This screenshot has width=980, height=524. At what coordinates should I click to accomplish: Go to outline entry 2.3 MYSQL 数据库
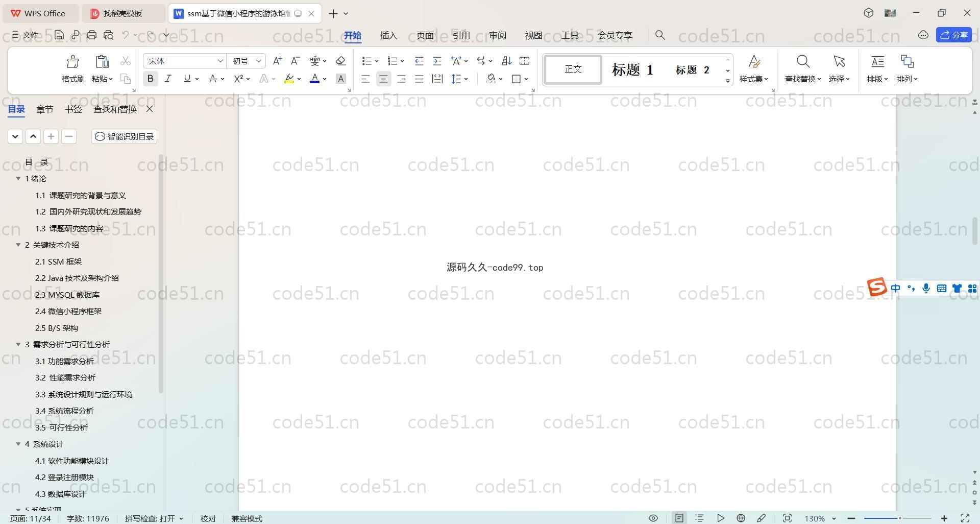click(x=67, y=295)
